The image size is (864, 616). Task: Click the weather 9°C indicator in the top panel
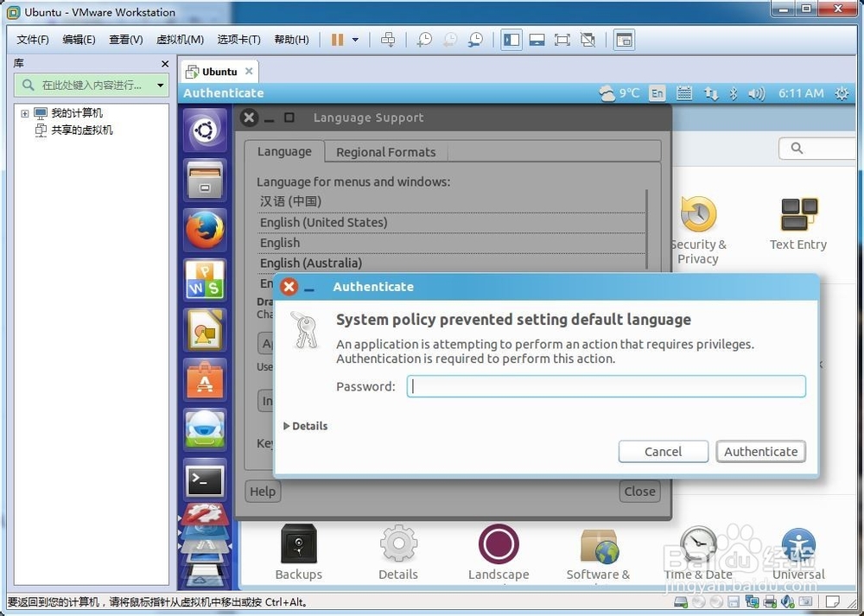(x=619, y=93)
